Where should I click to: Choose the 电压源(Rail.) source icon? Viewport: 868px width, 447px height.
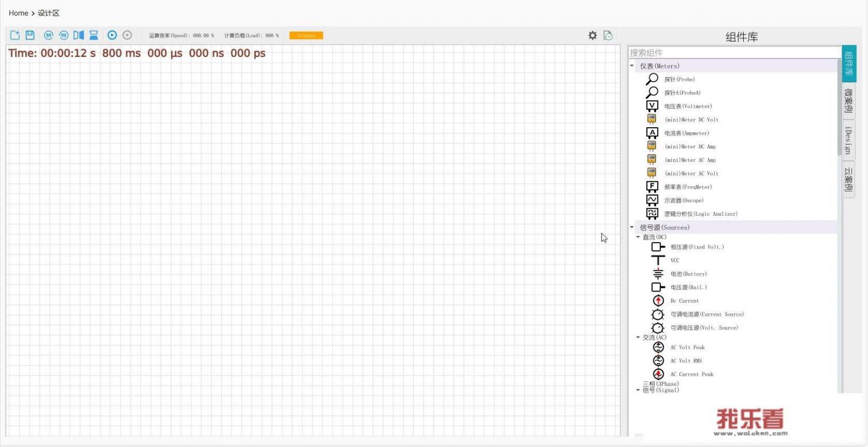click(658, 287)
